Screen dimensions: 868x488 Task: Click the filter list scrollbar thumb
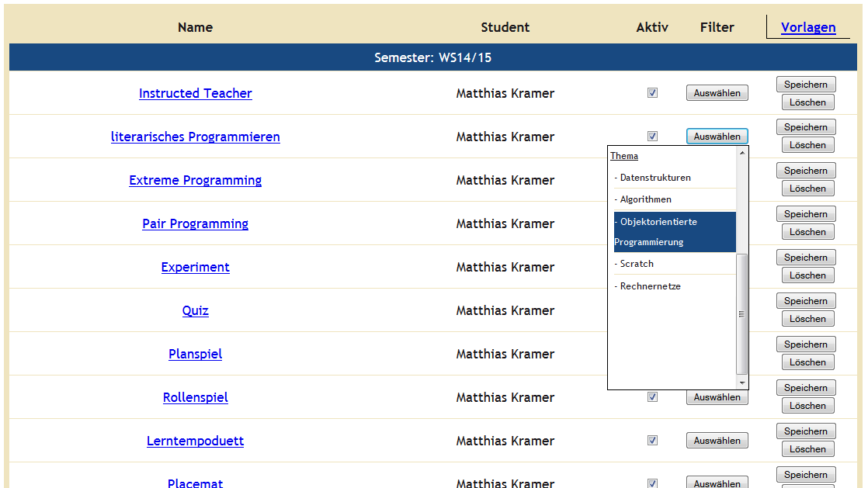pos(742,314)
